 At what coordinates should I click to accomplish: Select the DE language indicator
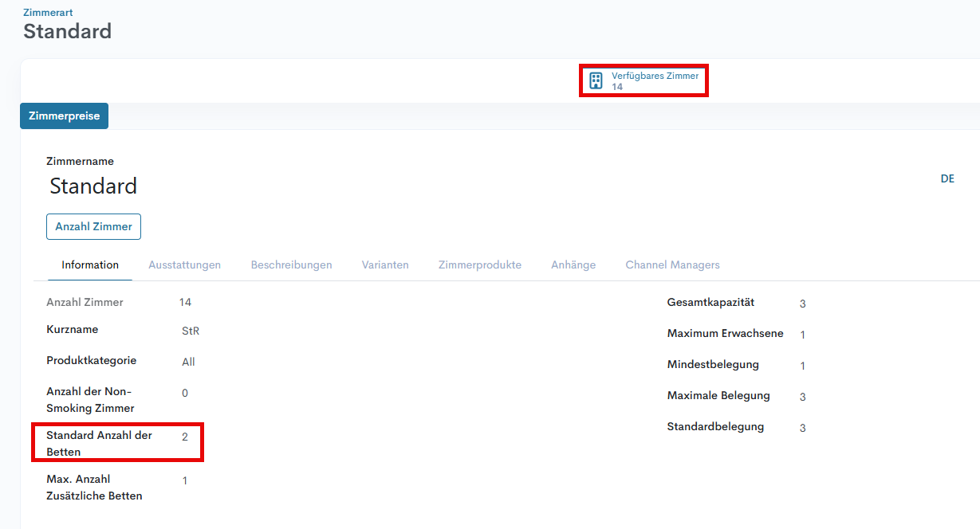pos(947,178)
